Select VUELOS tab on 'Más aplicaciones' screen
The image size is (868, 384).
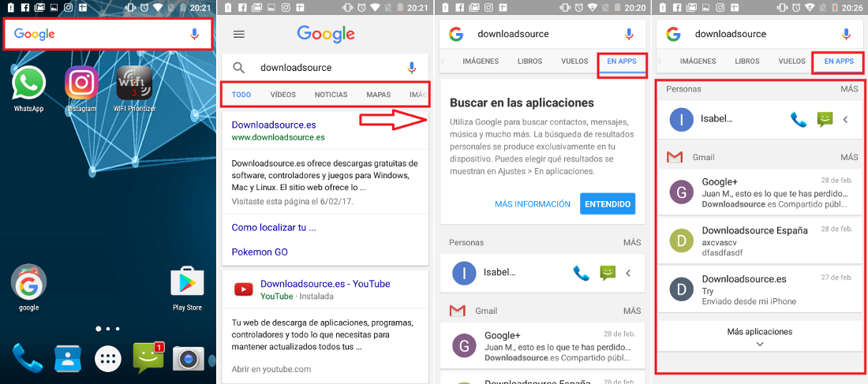coord(792,62)
